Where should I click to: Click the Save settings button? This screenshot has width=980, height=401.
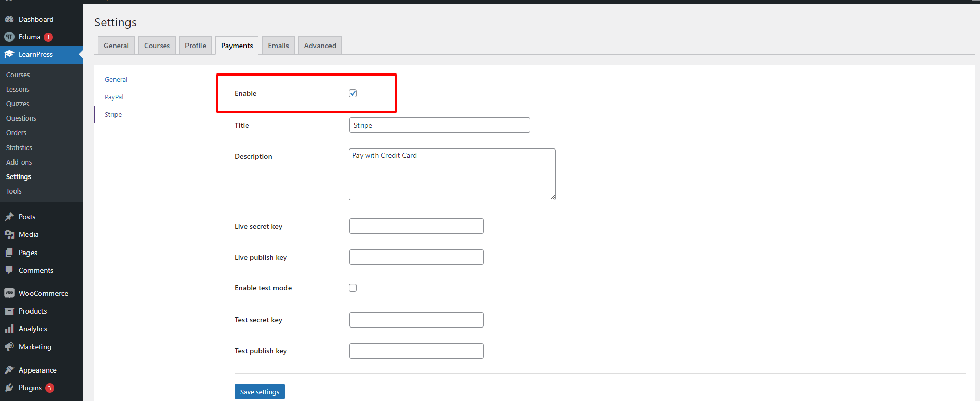[260, 392]
